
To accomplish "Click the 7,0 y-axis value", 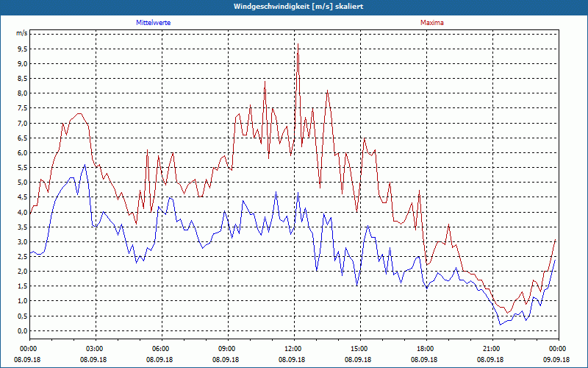I will point(22,123).
